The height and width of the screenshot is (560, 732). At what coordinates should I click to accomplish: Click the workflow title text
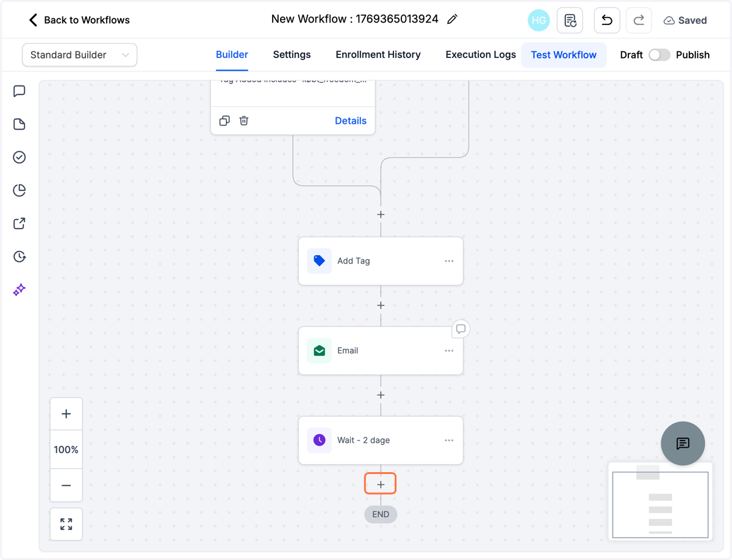pyautogui.click(x=354, y=19)
